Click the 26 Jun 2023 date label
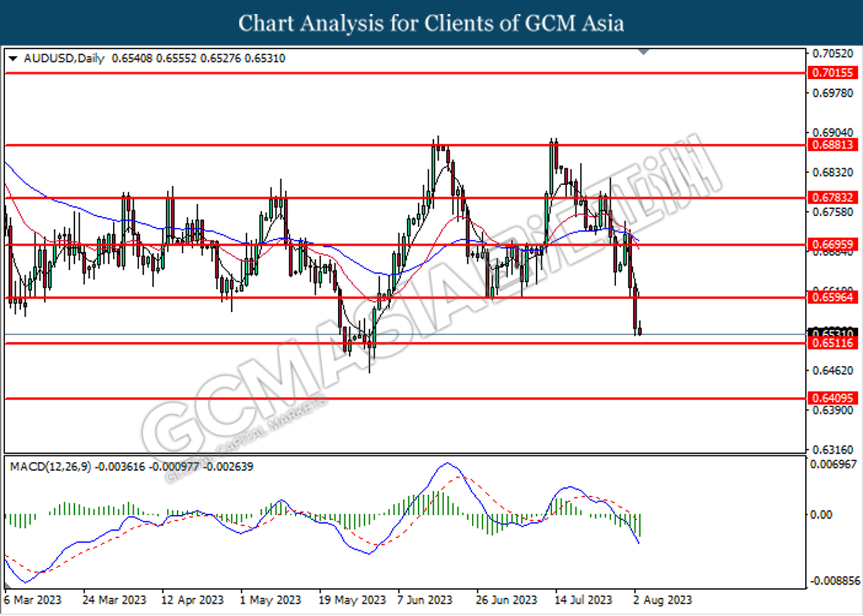 pyautogui.click(x=506, y=600)
